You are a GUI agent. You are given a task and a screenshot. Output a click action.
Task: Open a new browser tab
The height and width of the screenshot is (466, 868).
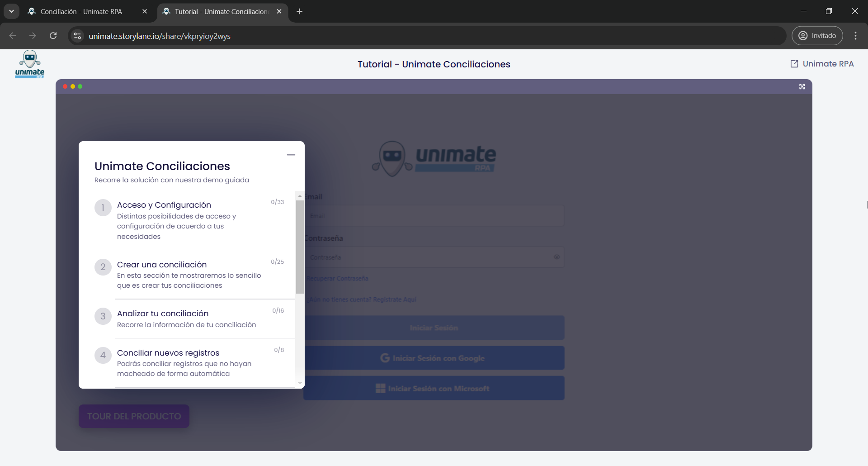[x=299, y=12]
